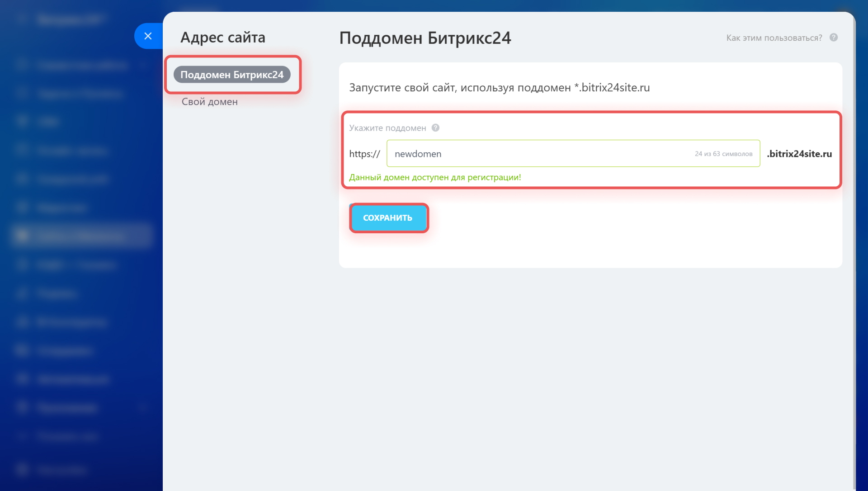Click the help icon next to Укажите поддомен
The width and height of the screenshot is (868, 491).
pyautogui.click(x=435, y=128)
